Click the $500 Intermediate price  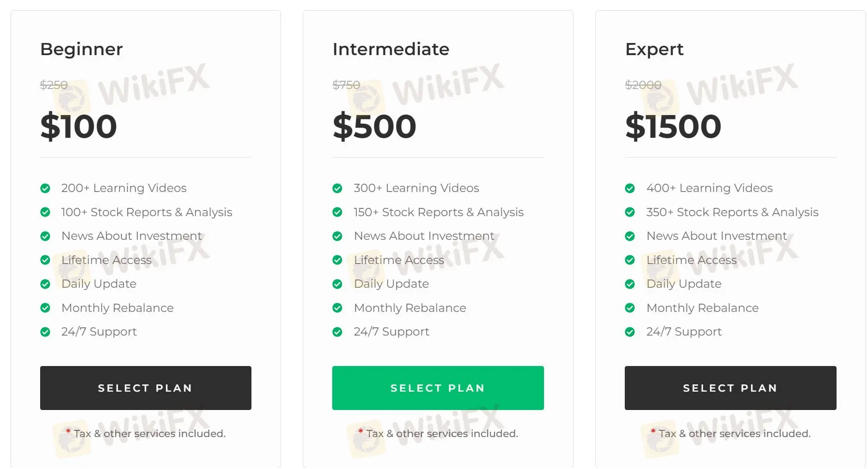[x=374, y=126]
